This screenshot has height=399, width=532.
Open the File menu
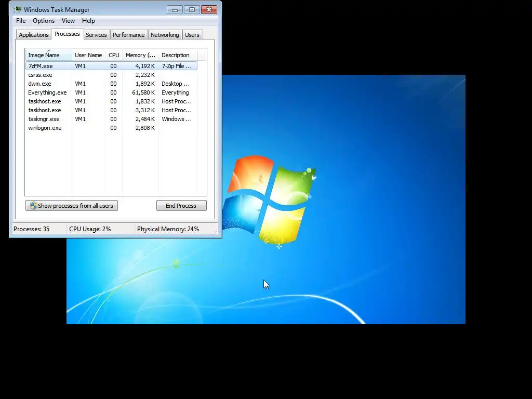coord(21,21)
